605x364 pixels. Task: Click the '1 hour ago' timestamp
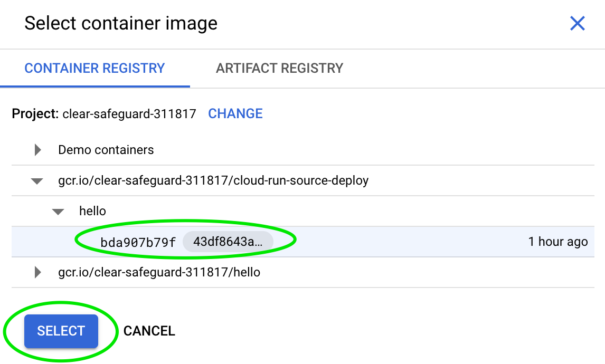point(557,242)
